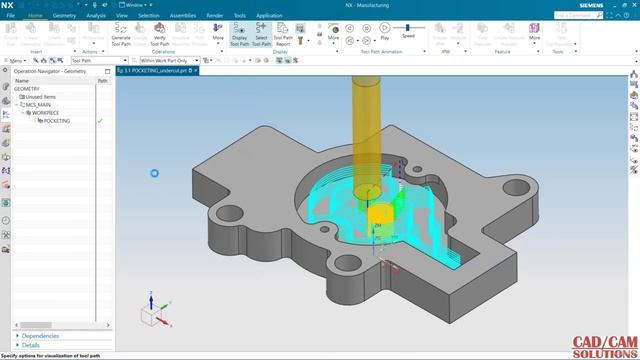Jump to previous operation in animation

(x=350, y=40)
